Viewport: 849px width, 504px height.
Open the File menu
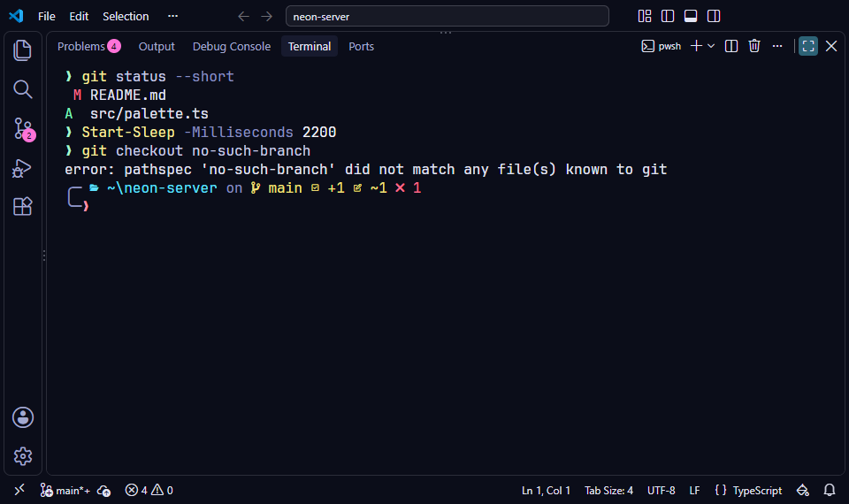tap(47, 16)
